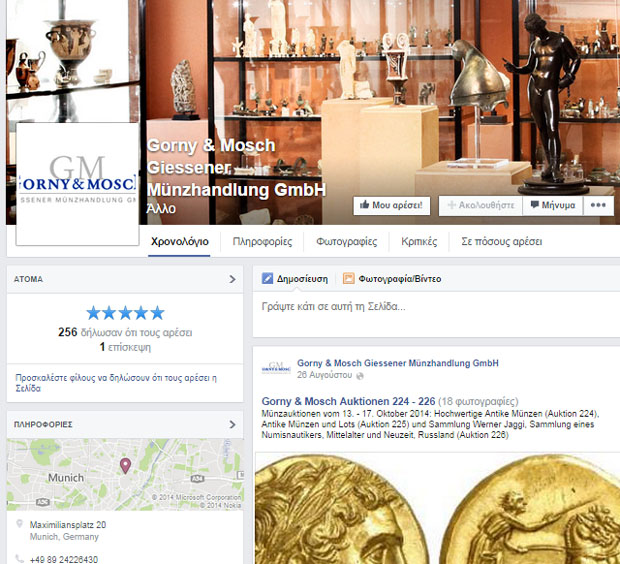Click the '1 επίσκεψη' visit count
The height and width of the screenshot is (564, 620).
[125, 347]
